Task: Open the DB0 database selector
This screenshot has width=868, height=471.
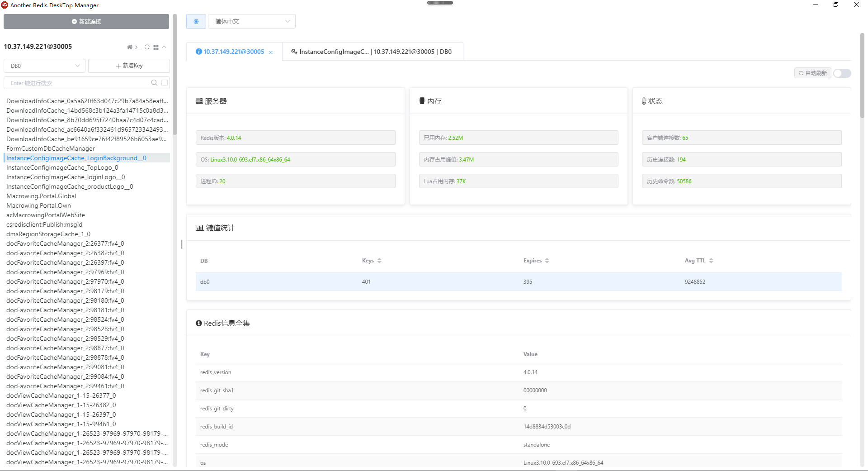Action: pos(44,66)
